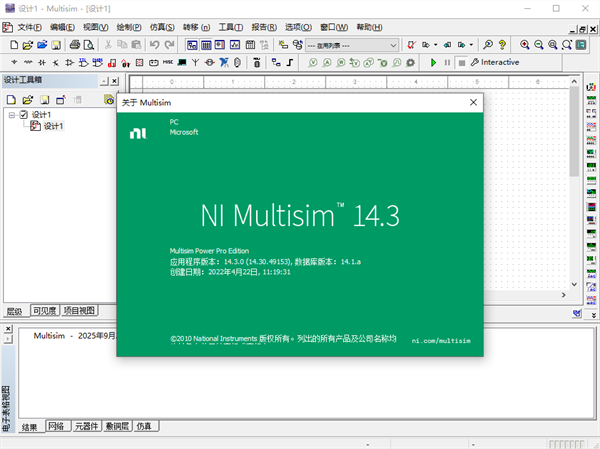Switch to the 可见度 tab

[x=45, y=311]
